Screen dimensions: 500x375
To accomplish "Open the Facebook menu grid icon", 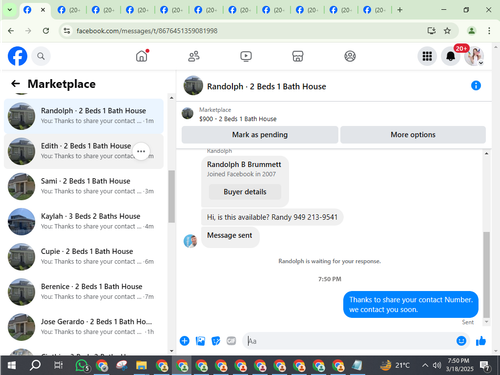I will (427, 56).
